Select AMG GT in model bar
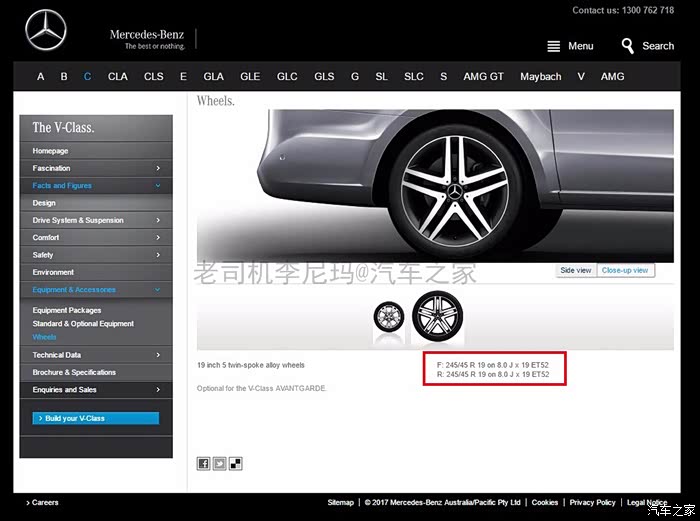The image size is (700, 521). pyautogui.click(x=483, y=77)
